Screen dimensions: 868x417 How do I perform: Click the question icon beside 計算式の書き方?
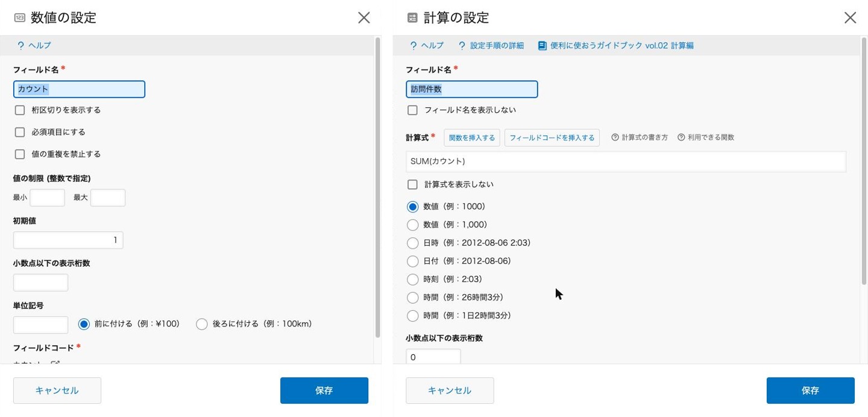(615, 138)
